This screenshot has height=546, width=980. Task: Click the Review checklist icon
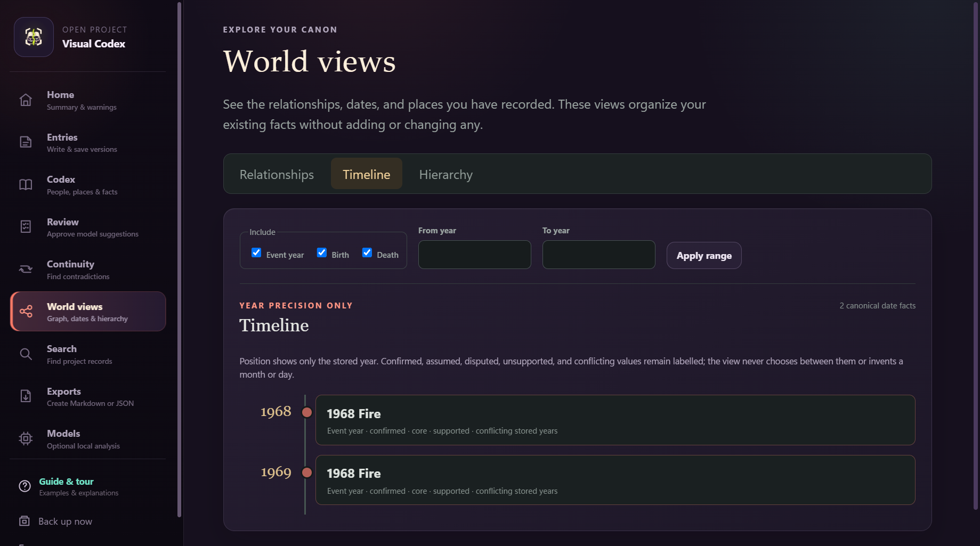coord(26,227)
